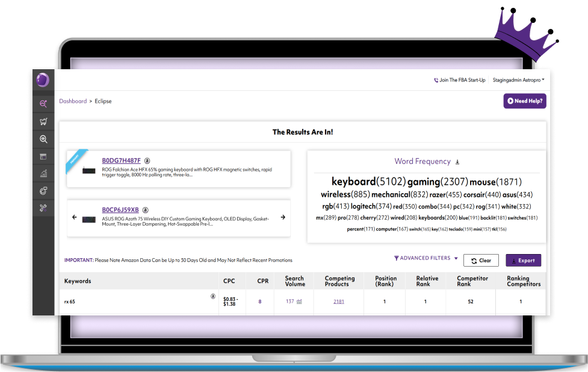The height and width of the screenshot is (372, 588).
Task: Show next competitor product with right arrow
Action: [283, 217]
